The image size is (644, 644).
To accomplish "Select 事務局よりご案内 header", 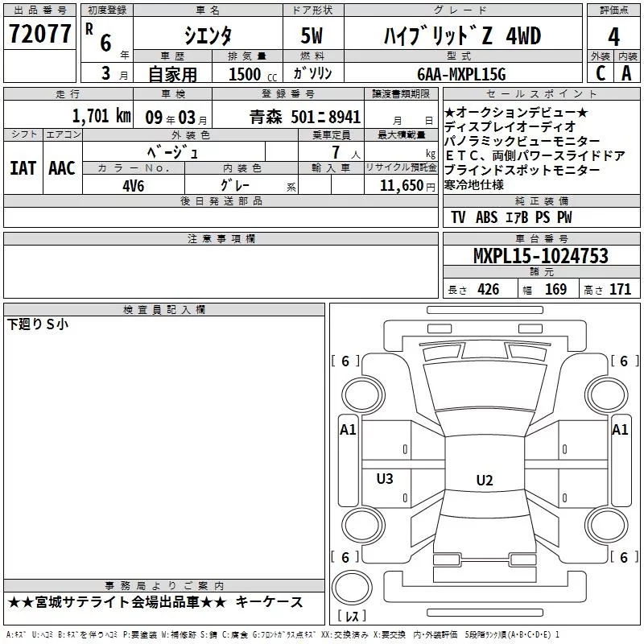I will (x=164, y=586).
